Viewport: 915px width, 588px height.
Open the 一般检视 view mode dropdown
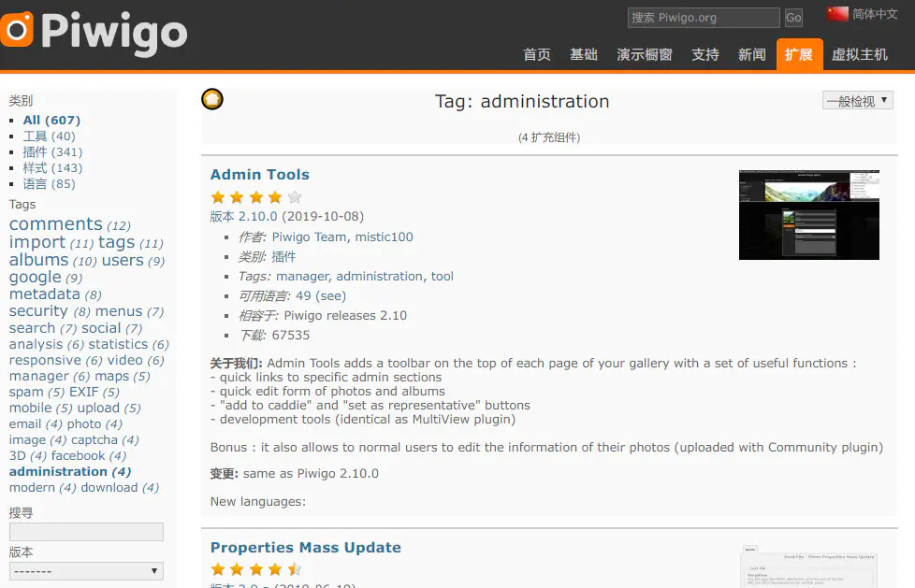pos(857,99)
